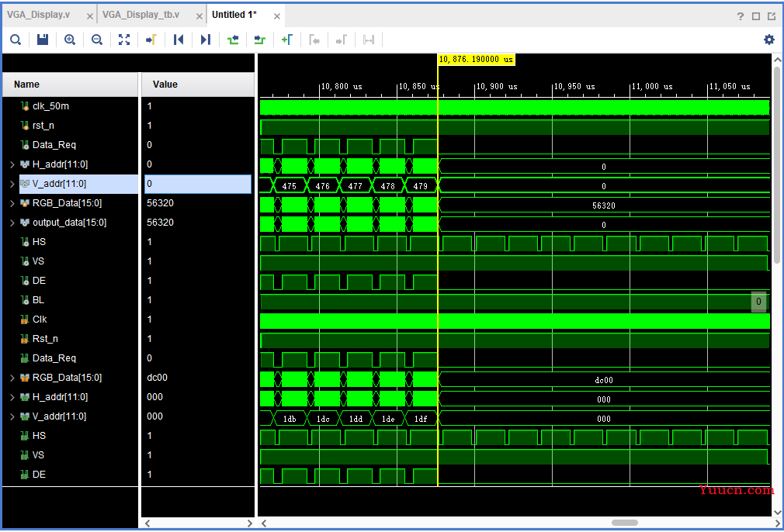Click the Value column header
The height and width of the screenshot is (532, 784).
click(198, 85)
